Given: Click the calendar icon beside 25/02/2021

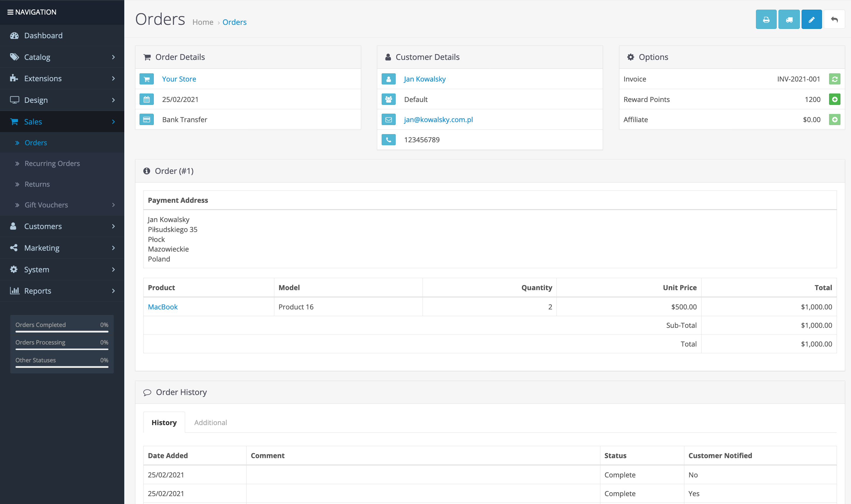Looking at the screenshot, I should click(147, 100).
